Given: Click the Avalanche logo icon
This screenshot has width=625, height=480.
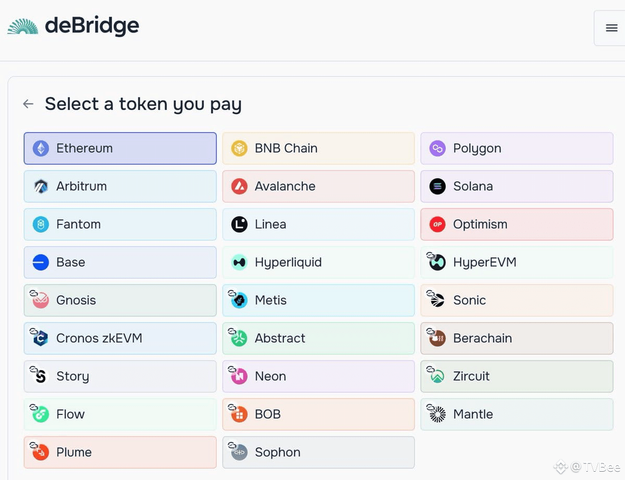Looking at the screenshot, I should pos(239,187).
